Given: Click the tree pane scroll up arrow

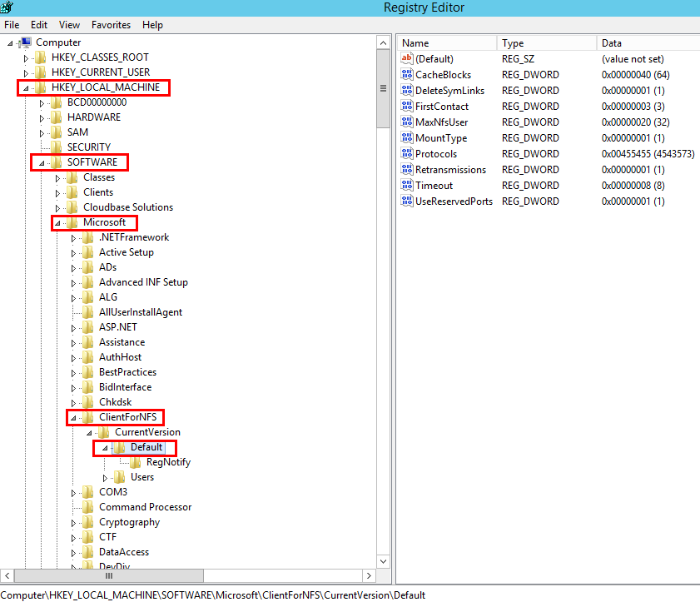Looking at the screenshot, I should 383,42.
